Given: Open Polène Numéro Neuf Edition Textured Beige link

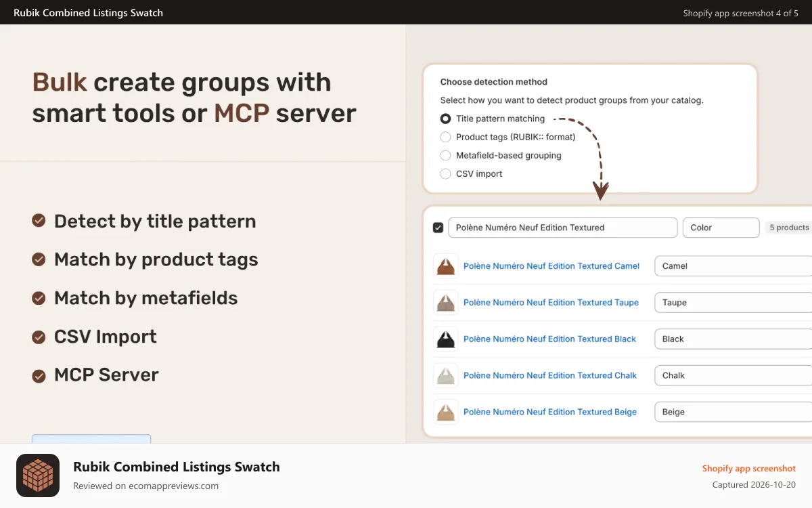Looking at the screenshot, I should point(550,412).
